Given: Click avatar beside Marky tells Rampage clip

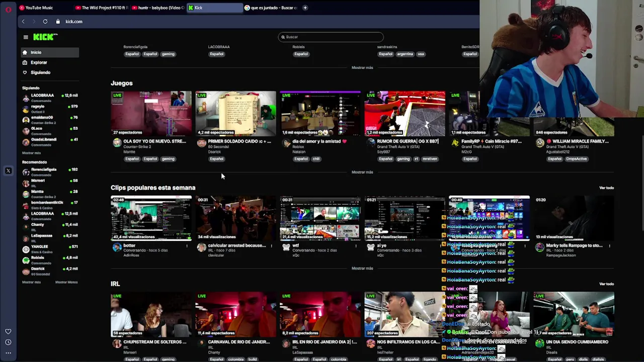Looking at the screenshot, I should pyautogui.click(x=540, y=247).
